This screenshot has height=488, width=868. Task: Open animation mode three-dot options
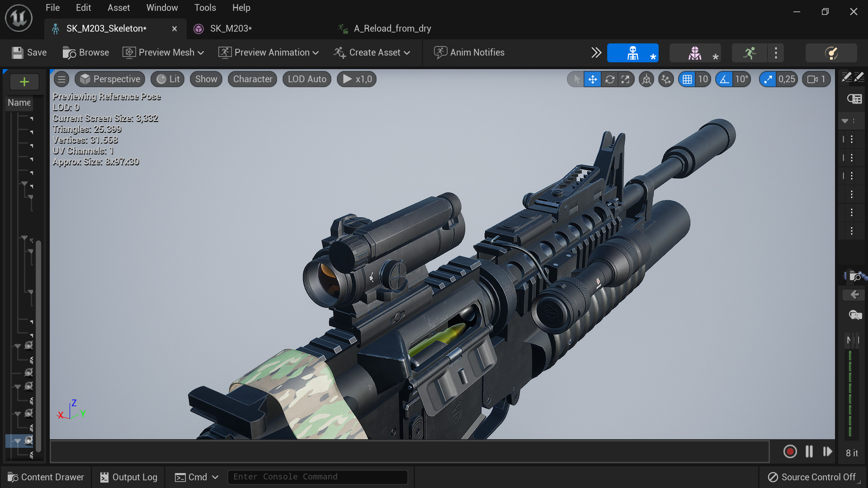pyautogui.click(x=776, y=53)
